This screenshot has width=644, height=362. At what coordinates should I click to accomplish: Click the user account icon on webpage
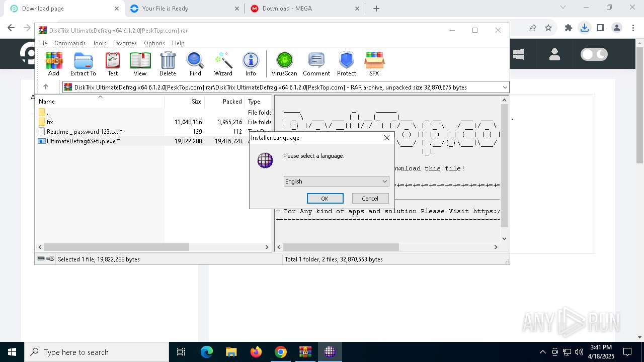(554, 54)
